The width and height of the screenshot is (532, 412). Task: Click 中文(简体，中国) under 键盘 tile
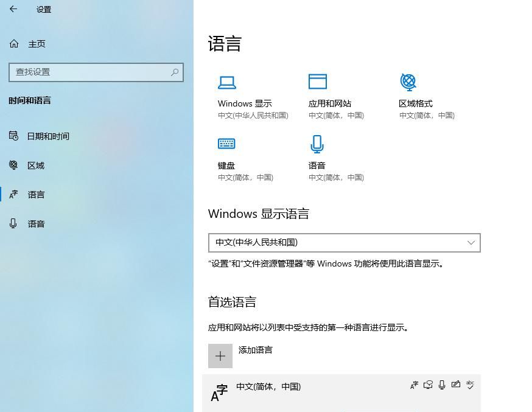tap(246, 178)
